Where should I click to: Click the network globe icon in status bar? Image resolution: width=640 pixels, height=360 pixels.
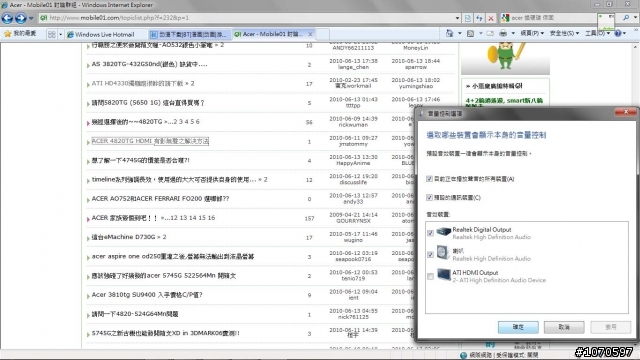(x=463, y=355)
